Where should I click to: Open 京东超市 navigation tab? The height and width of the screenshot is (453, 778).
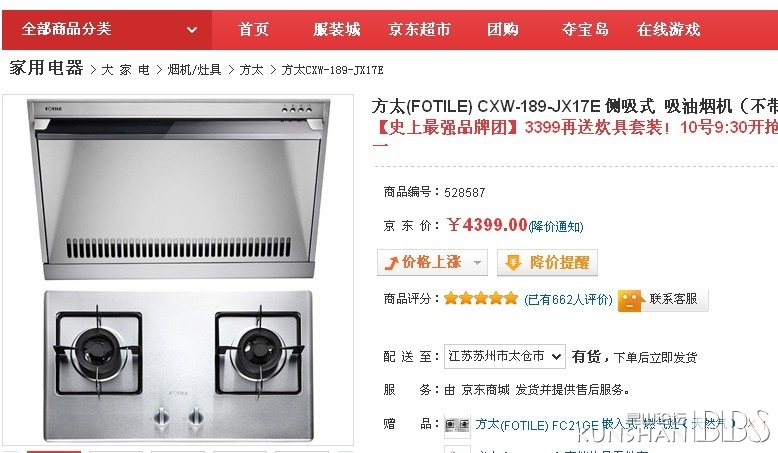(x=419, y=29)
